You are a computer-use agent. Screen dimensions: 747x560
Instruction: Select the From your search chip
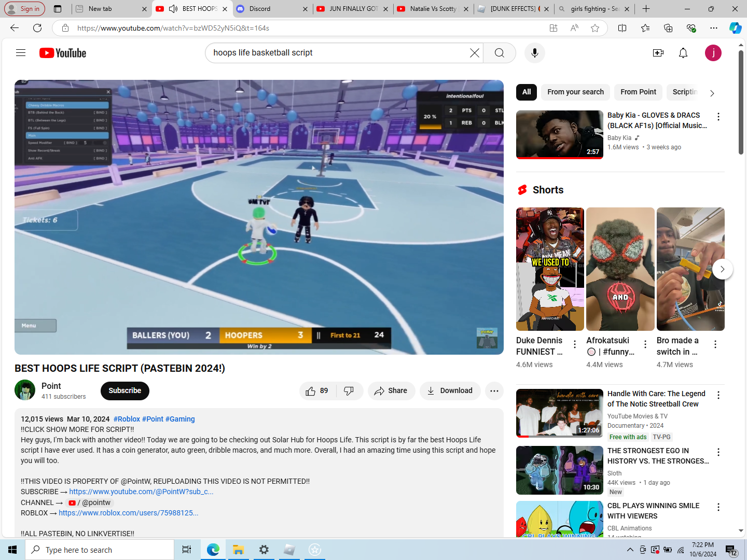pos(575,92)
